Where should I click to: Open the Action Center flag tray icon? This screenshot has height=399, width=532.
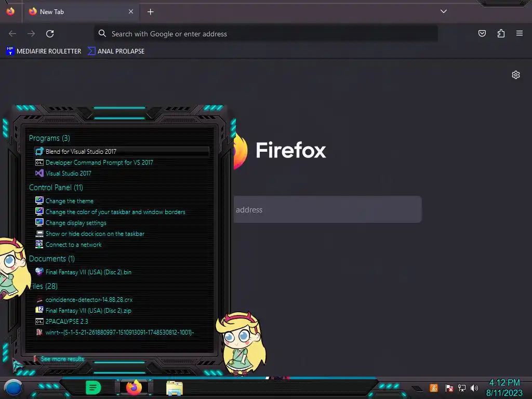point(449,388)
